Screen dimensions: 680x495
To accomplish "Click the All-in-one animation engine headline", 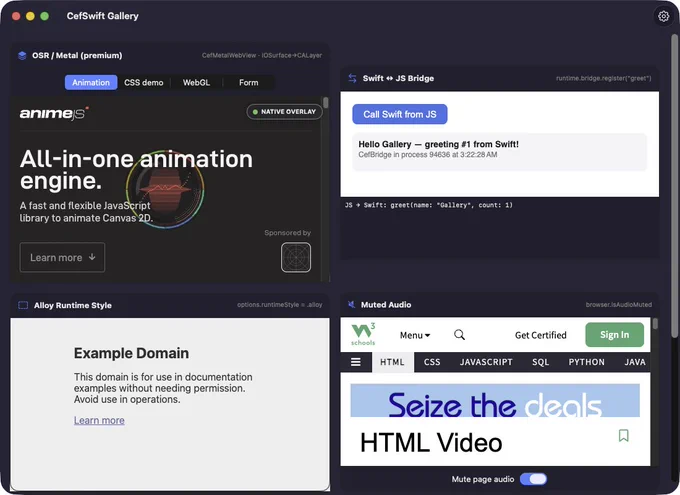I will click(136, 170).
